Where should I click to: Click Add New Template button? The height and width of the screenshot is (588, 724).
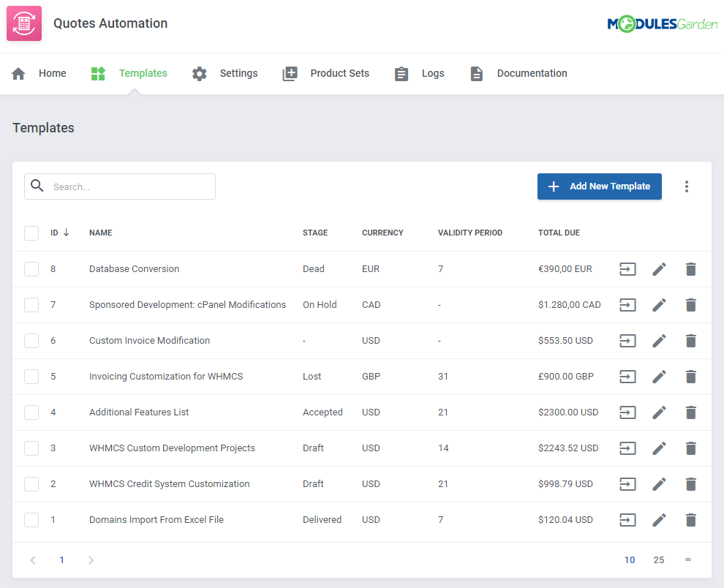point(600,186)
